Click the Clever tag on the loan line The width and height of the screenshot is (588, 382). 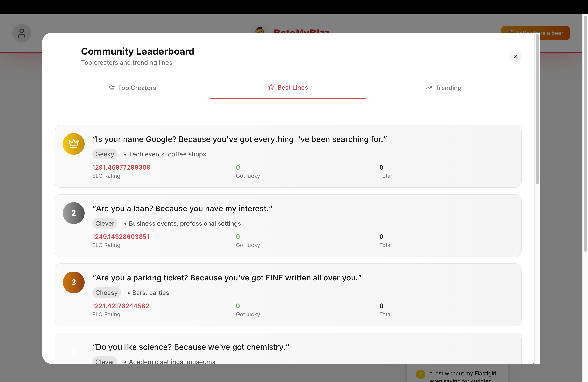105,223
